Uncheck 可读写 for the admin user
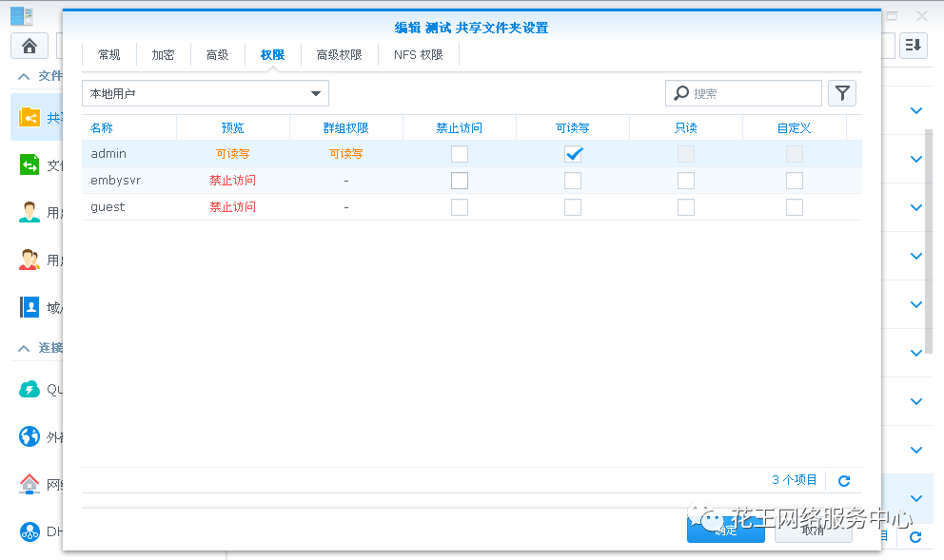This screenshot has width=944, height=560. 572,152
